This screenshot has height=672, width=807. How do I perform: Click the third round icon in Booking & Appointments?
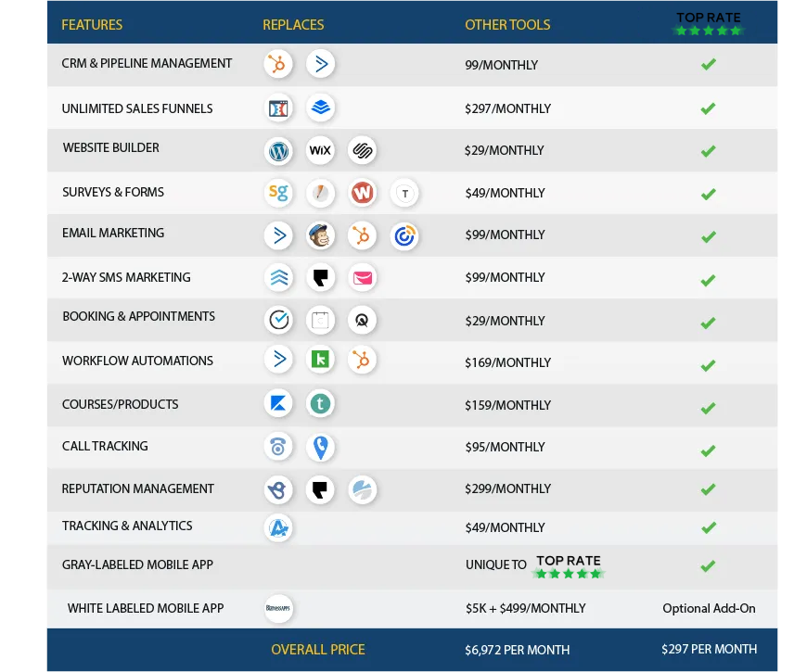(x=362, y=320)
